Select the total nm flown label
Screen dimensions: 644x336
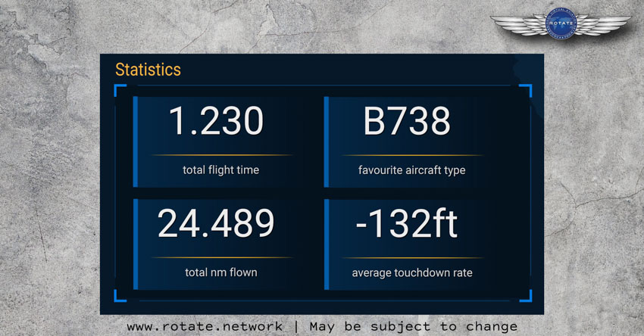click(221, 272)
